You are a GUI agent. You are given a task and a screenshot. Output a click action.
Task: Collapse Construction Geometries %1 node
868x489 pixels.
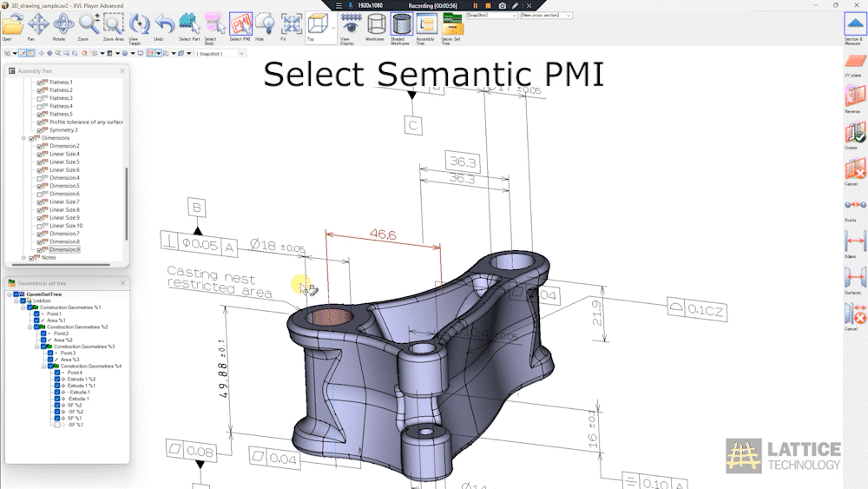tap(23, 307)
